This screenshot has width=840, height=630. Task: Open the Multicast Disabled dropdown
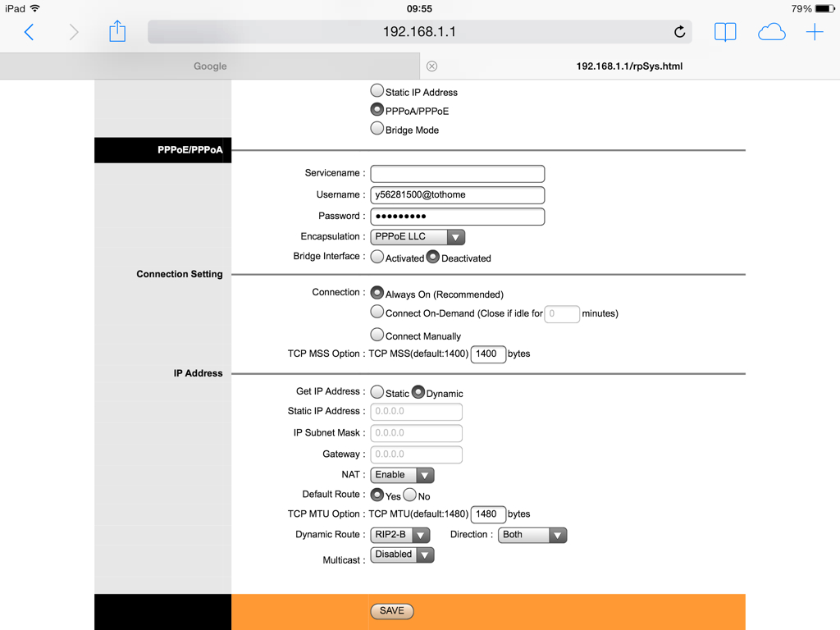pyautogui.click(x=402, y=555)
